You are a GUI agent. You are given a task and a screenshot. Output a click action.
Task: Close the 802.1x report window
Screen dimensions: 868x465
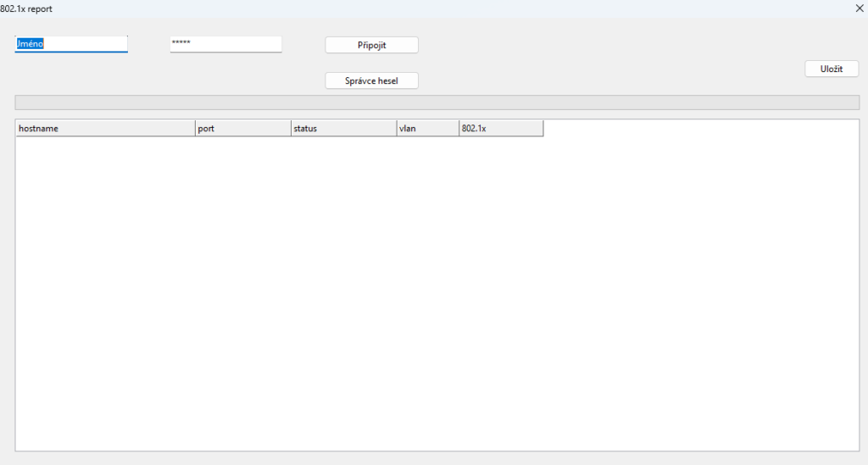(860, 8)
